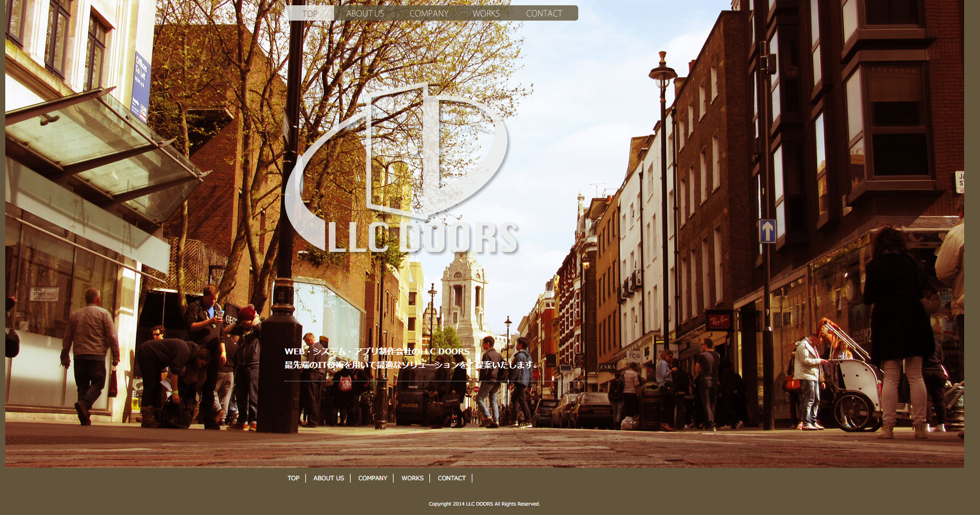980x515 pixels.
Task: Open CONTACT in the top navigation bar
Action: pos(544,14)
